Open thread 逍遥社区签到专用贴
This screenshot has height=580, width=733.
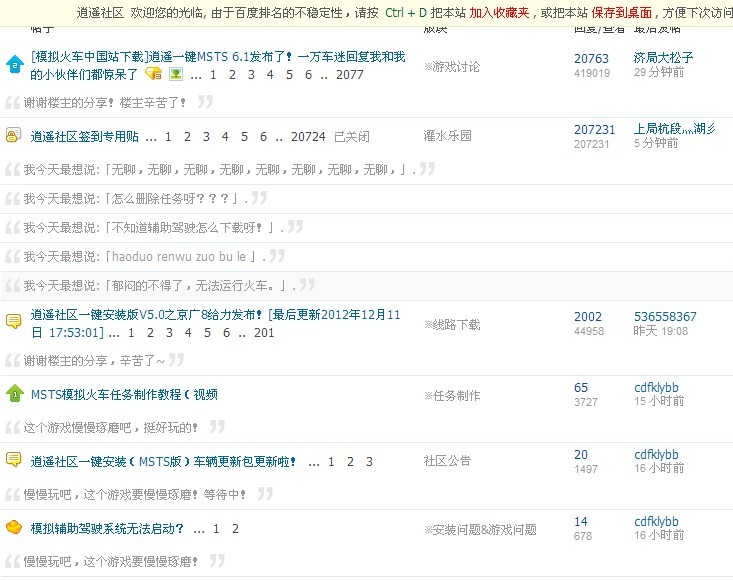pyautogui.click(x=85, y=136)
